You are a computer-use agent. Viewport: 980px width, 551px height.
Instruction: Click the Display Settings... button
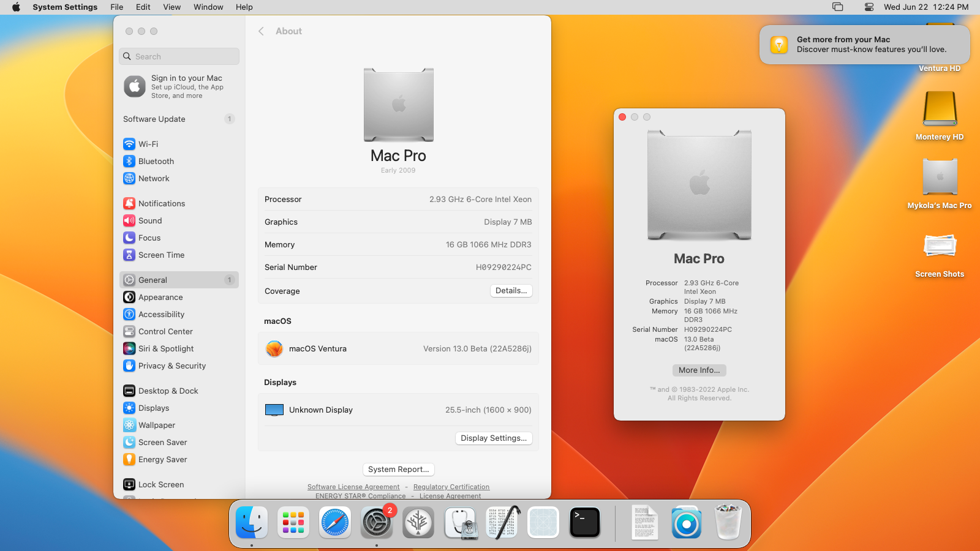coord(494,438)
